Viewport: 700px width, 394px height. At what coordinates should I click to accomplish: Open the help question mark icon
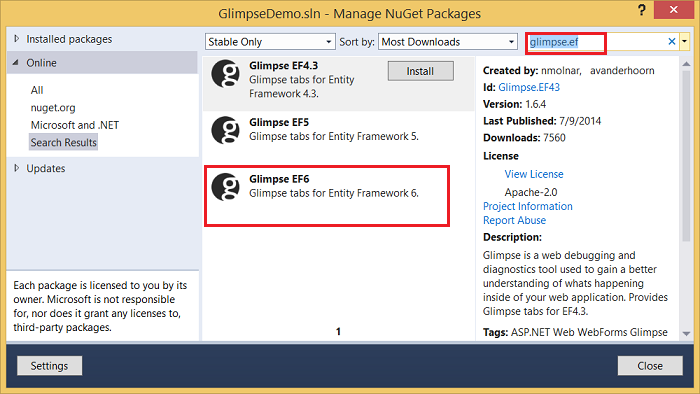pos(642,10)
